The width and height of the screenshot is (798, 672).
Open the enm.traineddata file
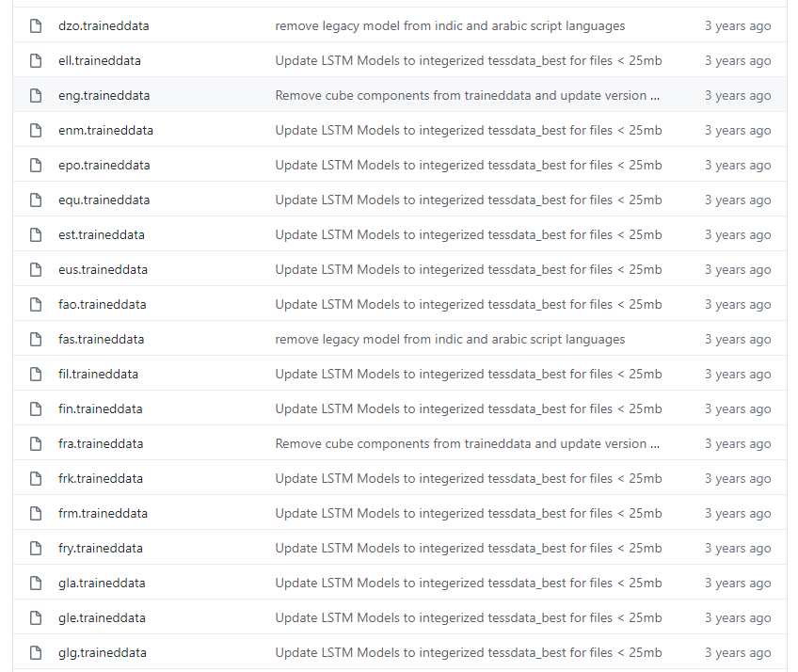point(105,130)
